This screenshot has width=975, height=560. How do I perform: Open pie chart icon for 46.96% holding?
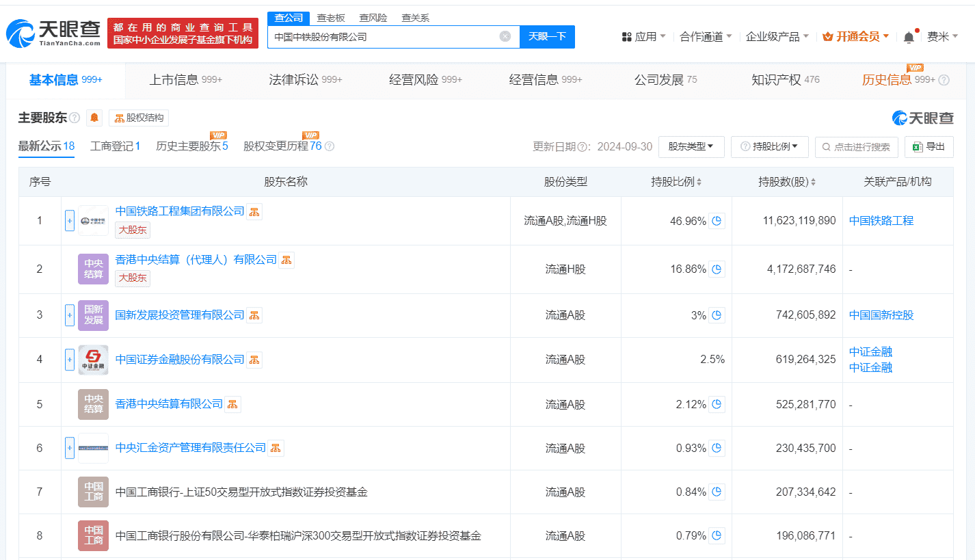pos(717,221)
